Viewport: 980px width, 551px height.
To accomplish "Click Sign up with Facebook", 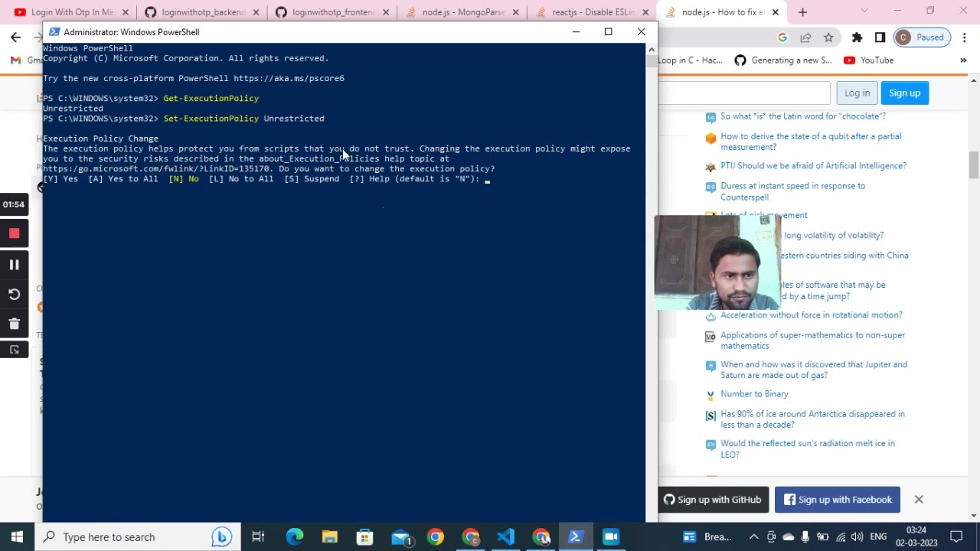I will [x=838, y=500].
